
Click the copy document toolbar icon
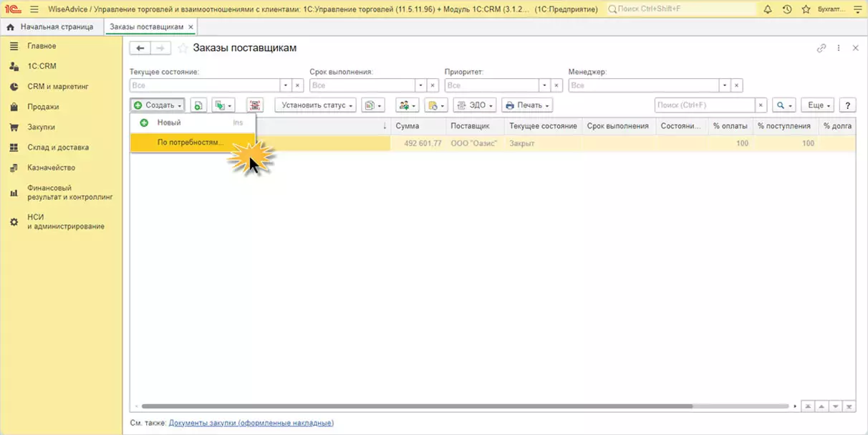198,105
